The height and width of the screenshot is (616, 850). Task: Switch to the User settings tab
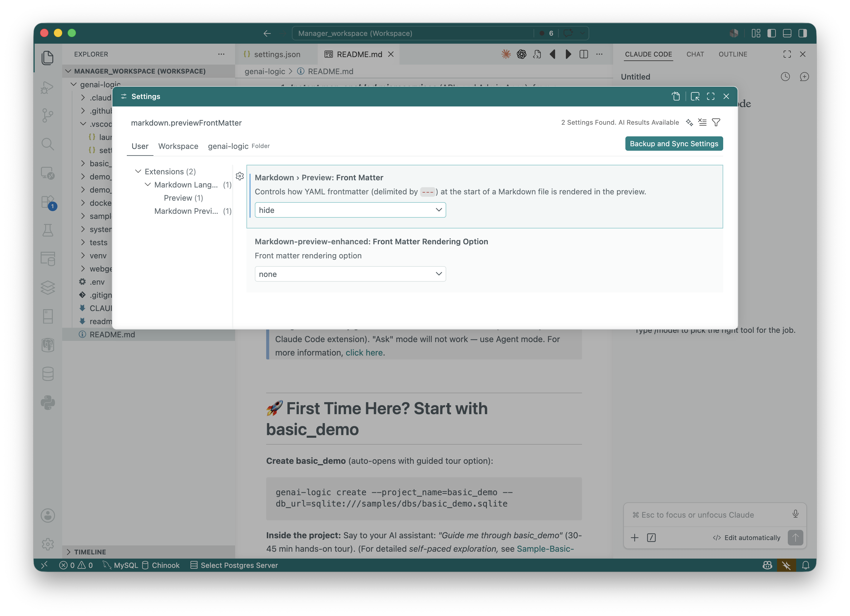coord(140,146)
